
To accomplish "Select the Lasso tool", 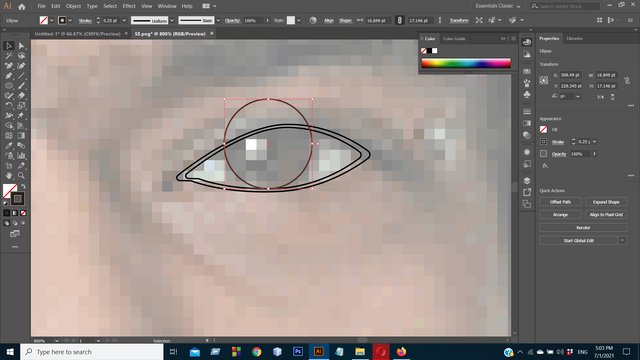I will click(x=21, y=56).
